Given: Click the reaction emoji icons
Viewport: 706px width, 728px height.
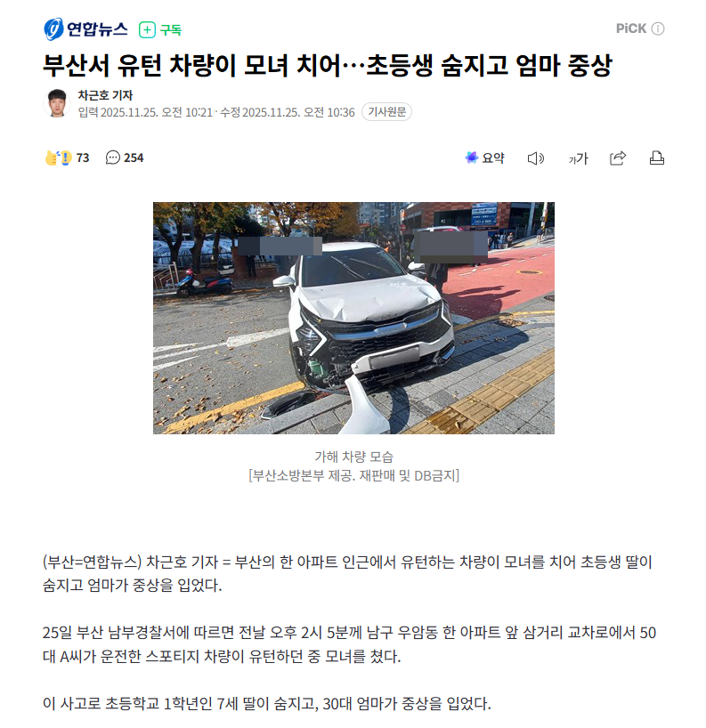Looking at the screenshot, I should pos(58,158).
